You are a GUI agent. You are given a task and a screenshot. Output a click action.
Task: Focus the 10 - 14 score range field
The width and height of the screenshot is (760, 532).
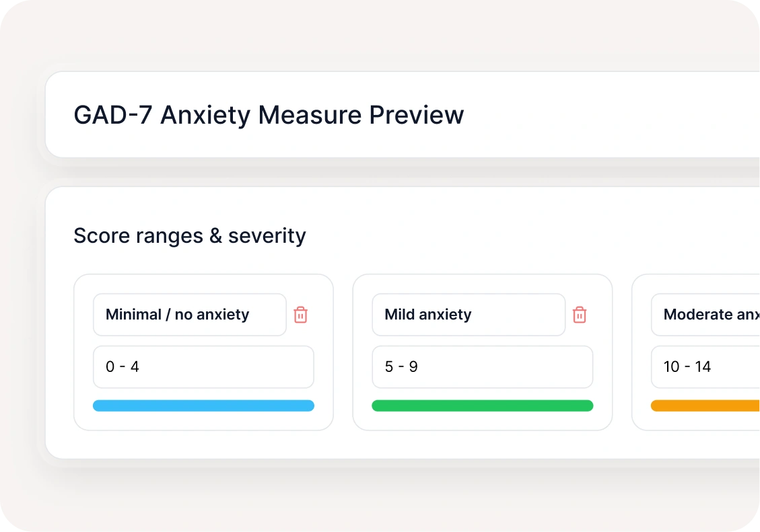tap(705, 367)
